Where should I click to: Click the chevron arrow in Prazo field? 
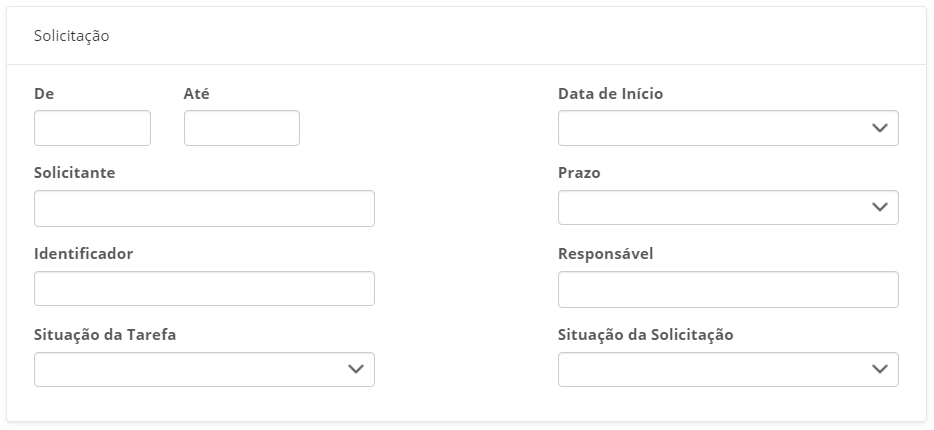pos(879,208)
